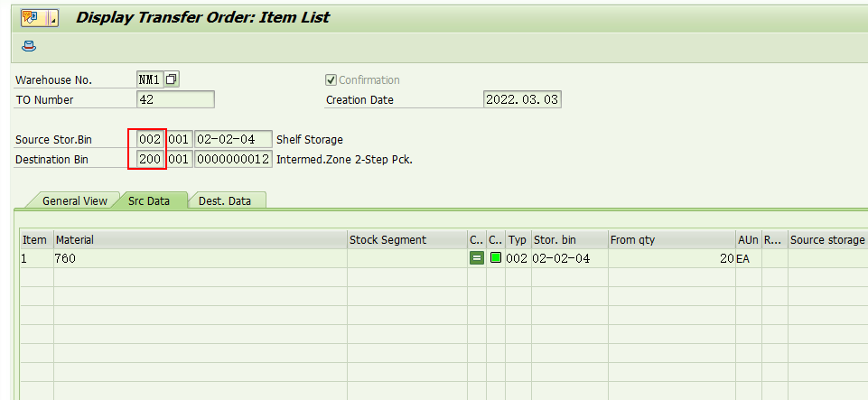Open the Dest. Data tab
Screen dimensions: 868x400
click(226, 200)
